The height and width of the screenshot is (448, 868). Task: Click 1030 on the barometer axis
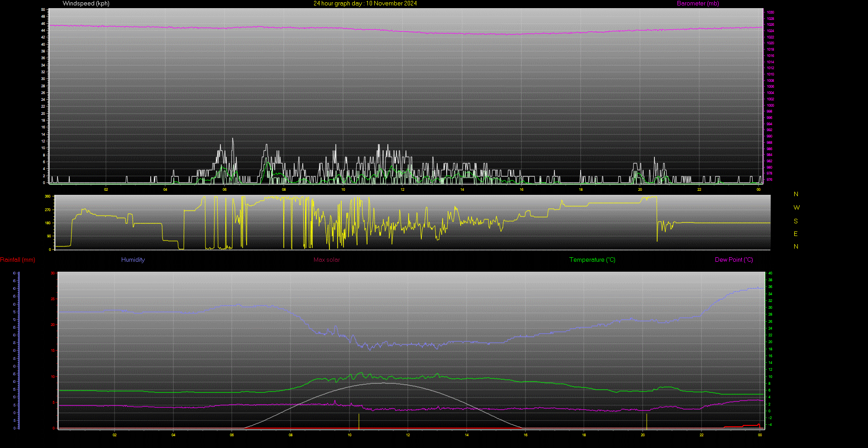(x=770, y=13)
